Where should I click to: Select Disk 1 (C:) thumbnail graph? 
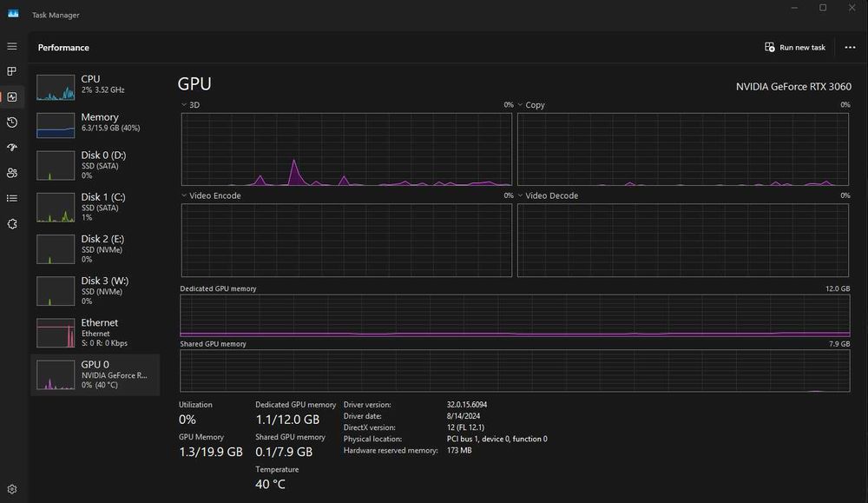pos(56,208)
